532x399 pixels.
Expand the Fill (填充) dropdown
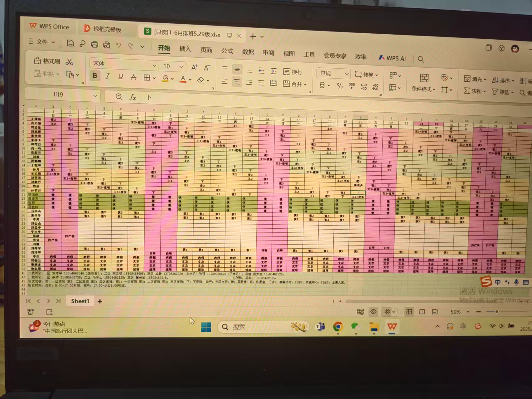(485, 80)
